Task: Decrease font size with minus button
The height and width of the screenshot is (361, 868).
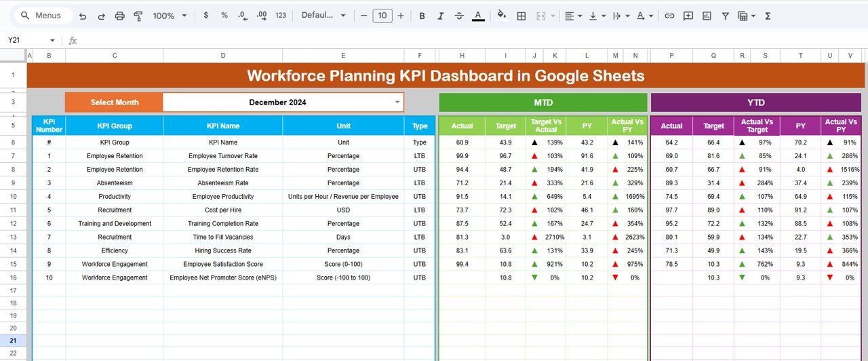Action: (x=364, y=16)
